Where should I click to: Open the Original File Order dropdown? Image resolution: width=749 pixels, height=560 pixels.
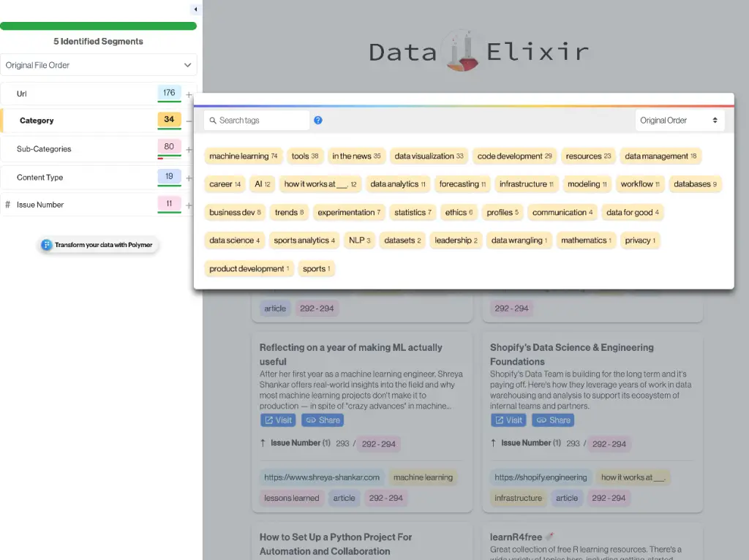(x=99, y=65)
